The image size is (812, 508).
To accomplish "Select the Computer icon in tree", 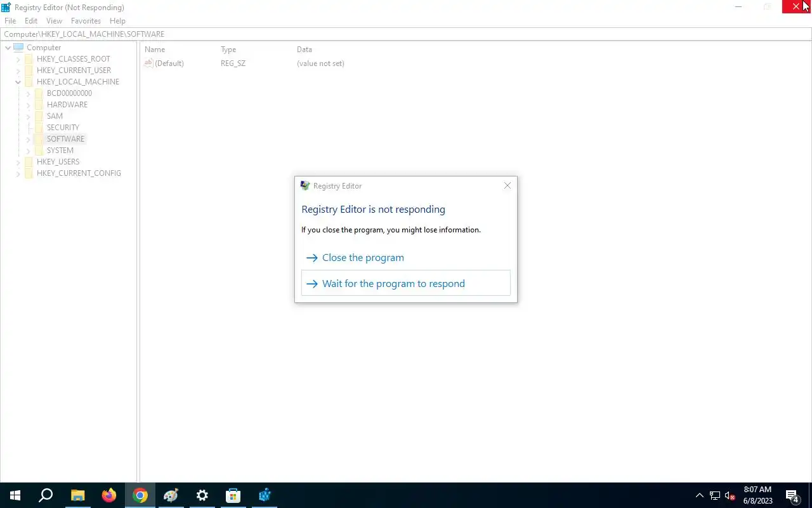I will tap(18, 48).
